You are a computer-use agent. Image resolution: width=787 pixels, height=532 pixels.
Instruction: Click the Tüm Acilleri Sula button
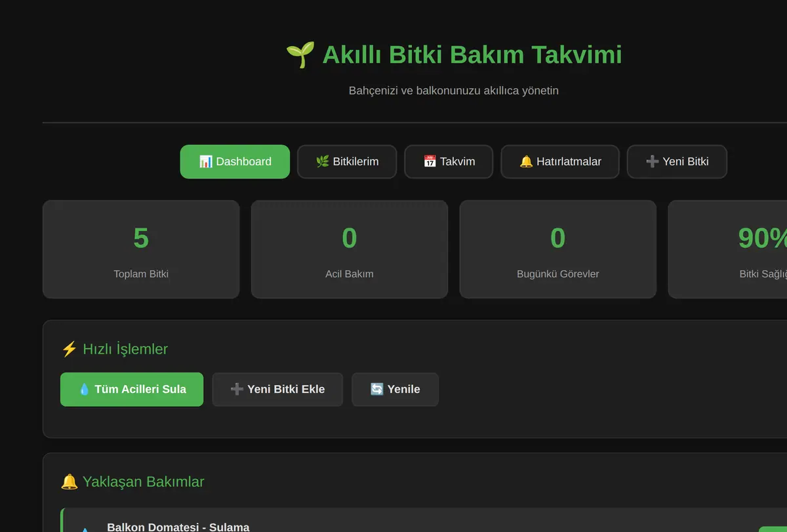click(132, 390)
